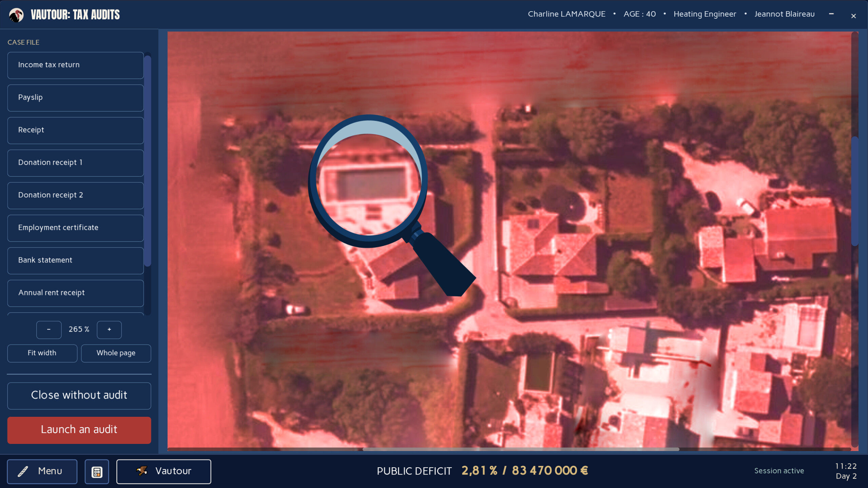
Task: Click the case file list scrollbar
Action: pyautogui.click(x=148, y=161)
